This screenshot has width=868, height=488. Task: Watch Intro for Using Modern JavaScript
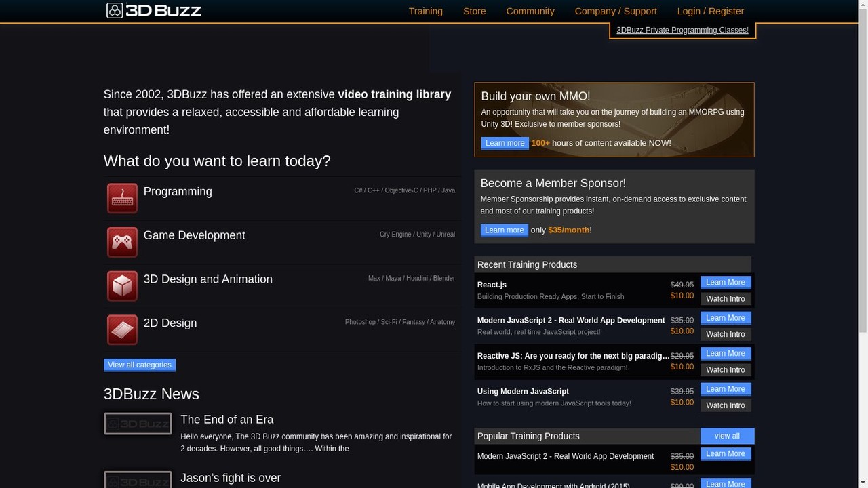tap(726, 405)
